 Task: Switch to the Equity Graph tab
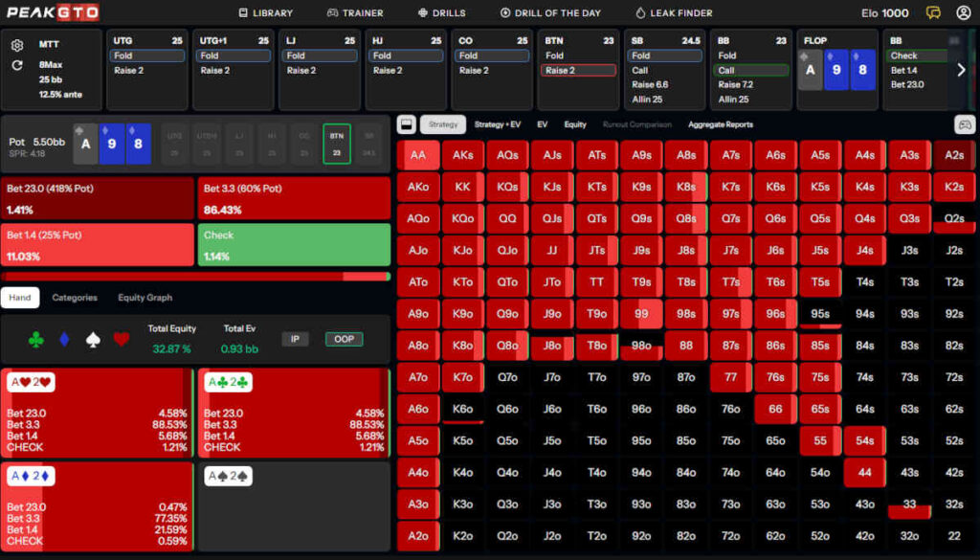coord(145,298)
